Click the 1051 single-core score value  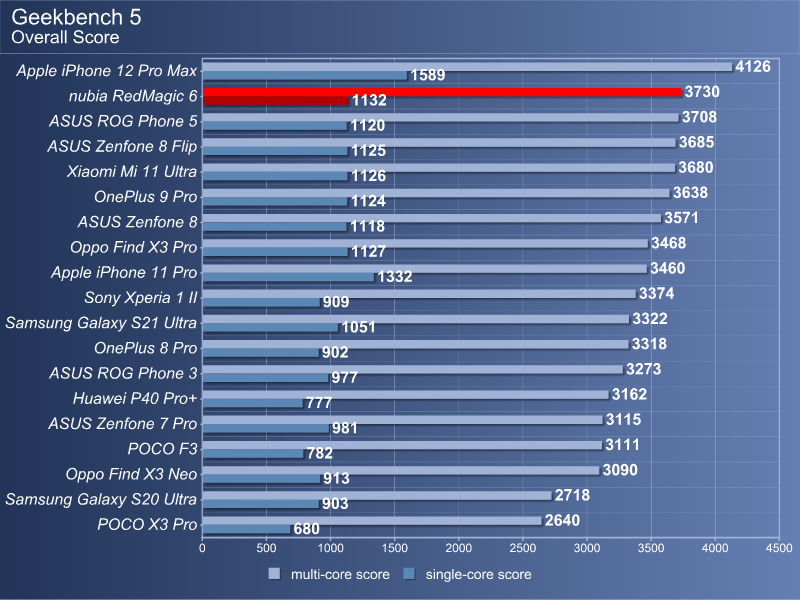359,327
